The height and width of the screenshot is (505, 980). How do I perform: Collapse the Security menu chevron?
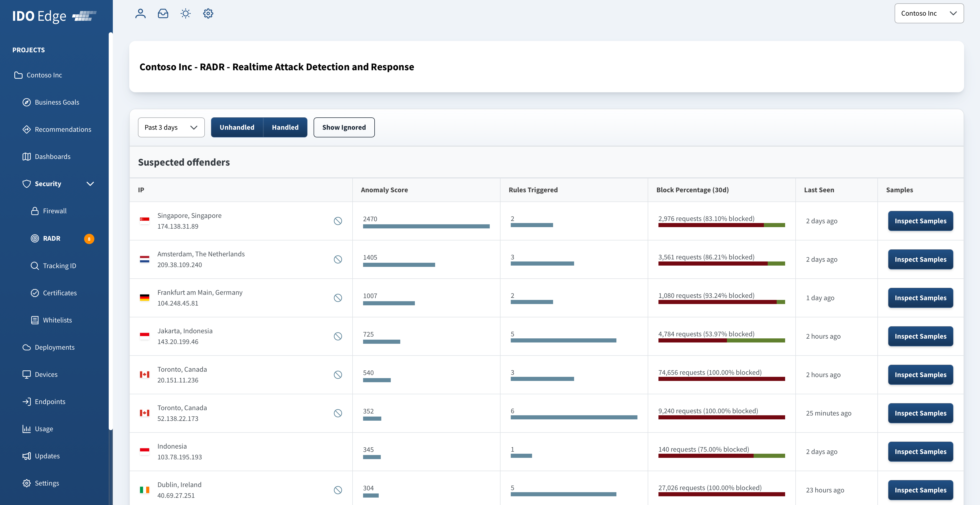[x=90, y=184]
